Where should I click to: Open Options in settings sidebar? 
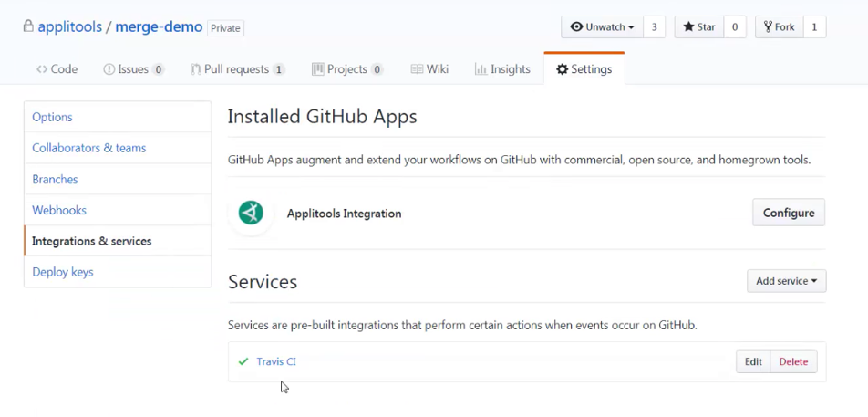[x=118, y=117]
